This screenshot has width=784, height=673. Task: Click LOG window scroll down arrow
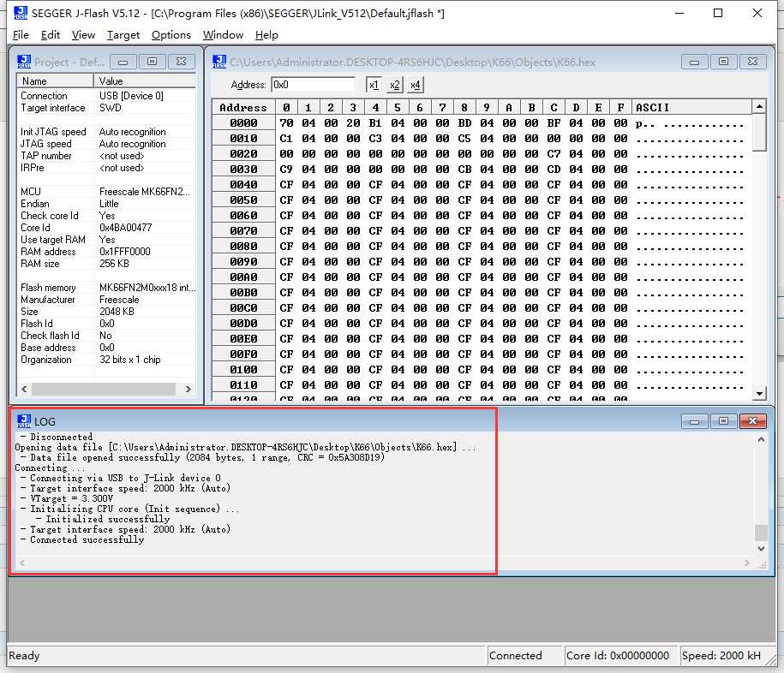point(761,548)
